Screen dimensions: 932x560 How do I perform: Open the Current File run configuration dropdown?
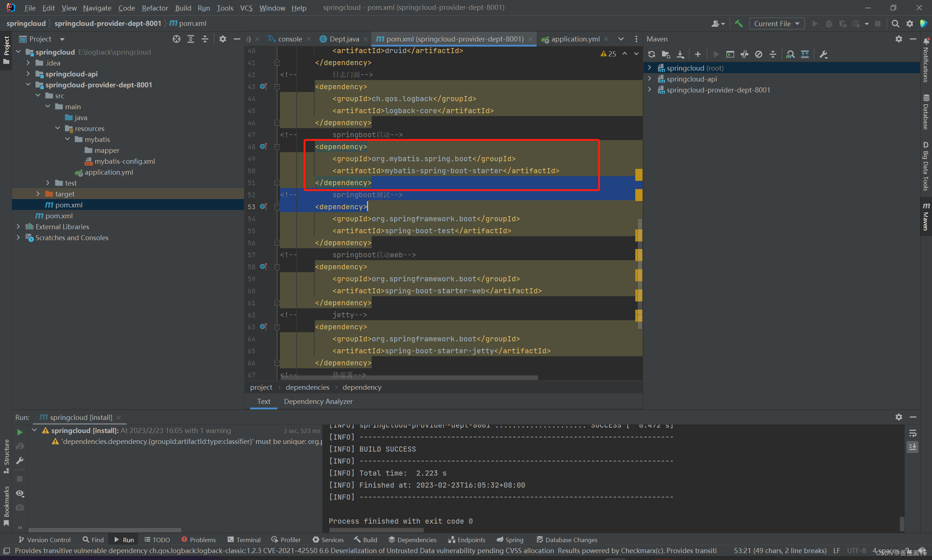click(777, 23)
